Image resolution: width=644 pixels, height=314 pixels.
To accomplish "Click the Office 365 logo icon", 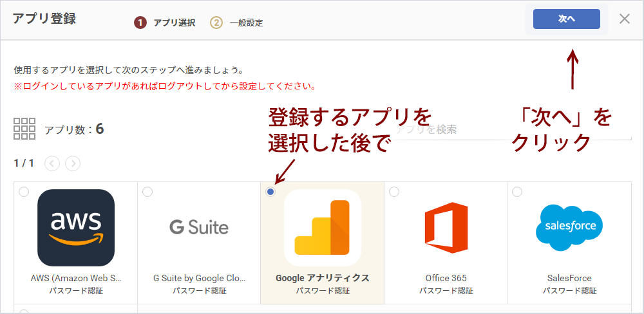I will click(x=446, y=228).
